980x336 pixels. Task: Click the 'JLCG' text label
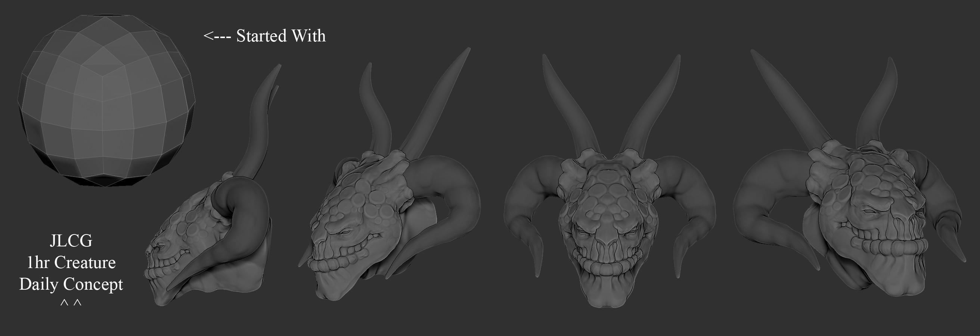71,241
